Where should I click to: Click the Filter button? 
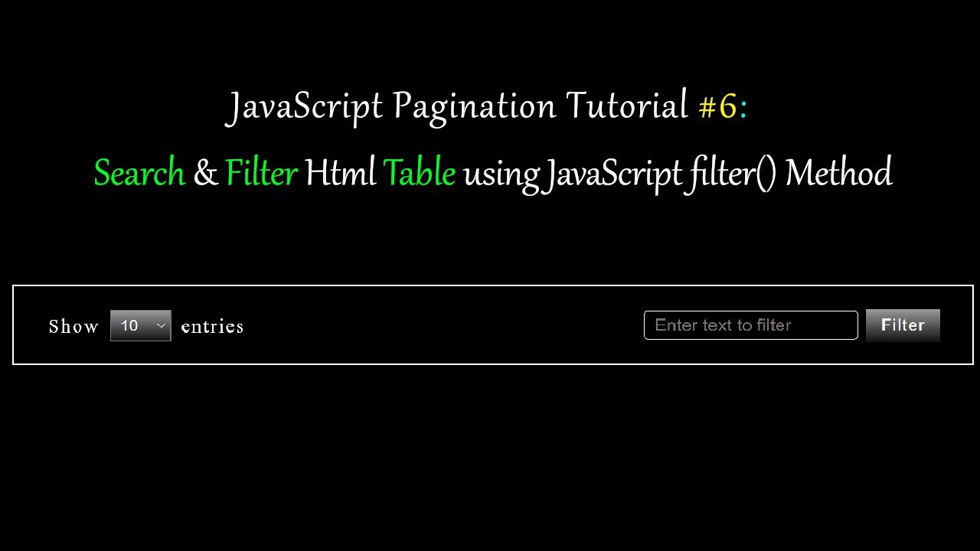[903, 325]
